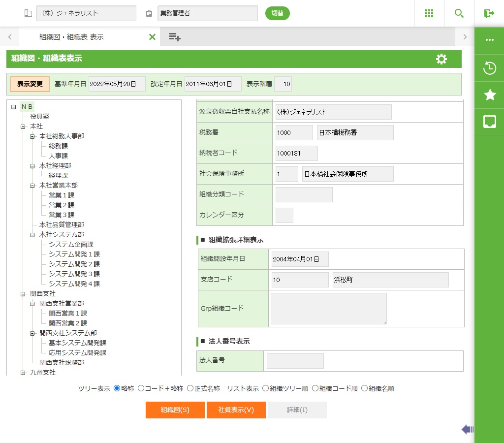Open the inbox tray icon in sidebar
The image size is (504, 443).
coord(489,122)
